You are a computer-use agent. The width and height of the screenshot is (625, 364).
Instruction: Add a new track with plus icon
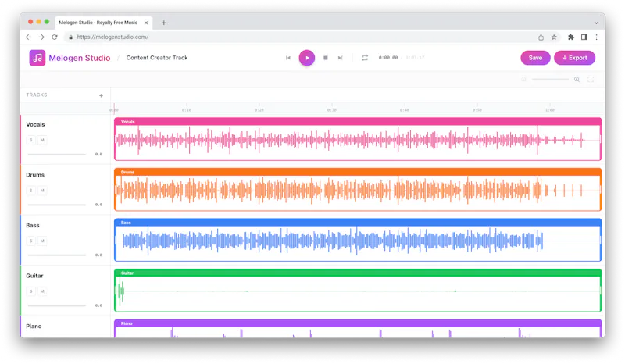pos(101,95)
